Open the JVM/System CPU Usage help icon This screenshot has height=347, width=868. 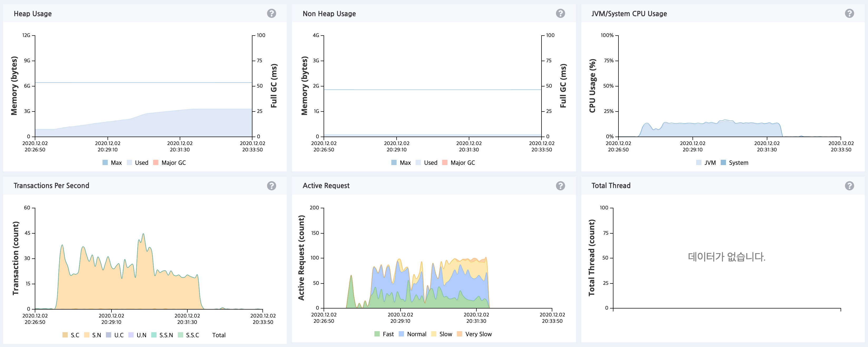(x=849, y=13)
